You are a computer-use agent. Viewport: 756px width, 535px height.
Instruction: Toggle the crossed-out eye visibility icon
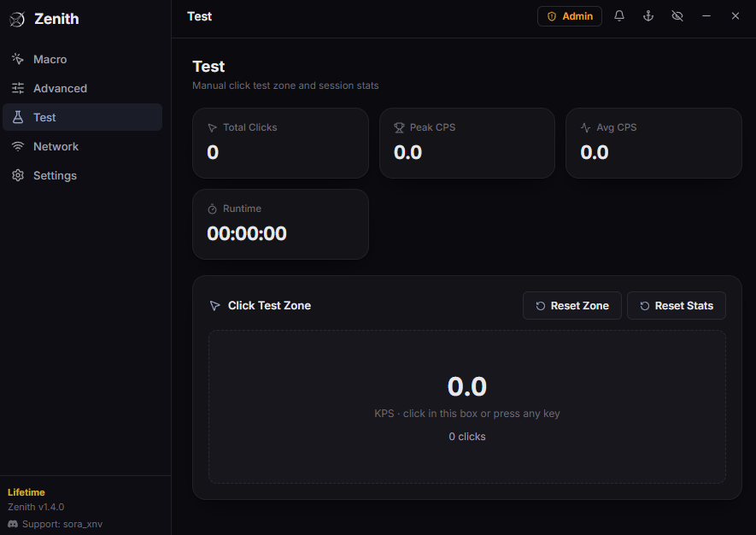(x=677, y=16)
